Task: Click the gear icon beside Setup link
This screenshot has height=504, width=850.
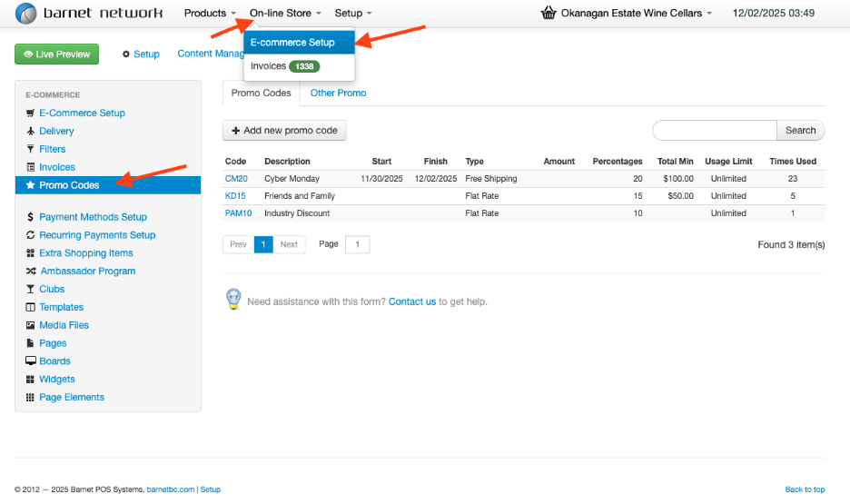Action: click(x=125, y=54)
